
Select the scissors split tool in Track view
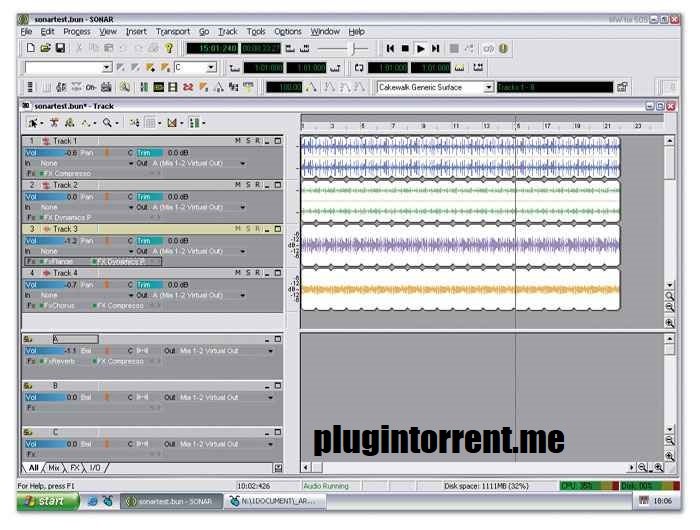point(54,123)
